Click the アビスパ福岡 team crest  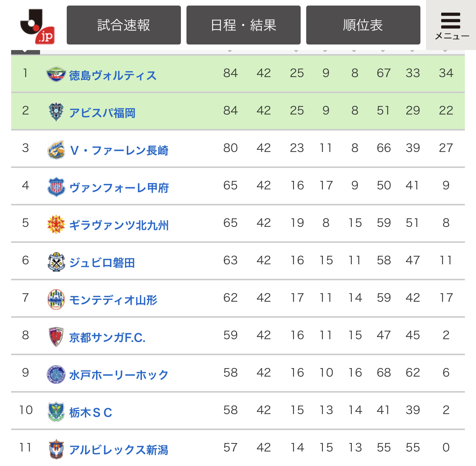point(56,112)
